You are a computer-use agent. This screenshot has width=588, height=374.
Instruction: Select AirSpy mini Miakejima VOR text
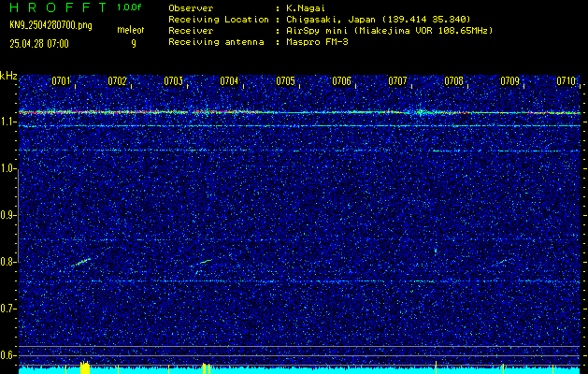tap(389, 31)
